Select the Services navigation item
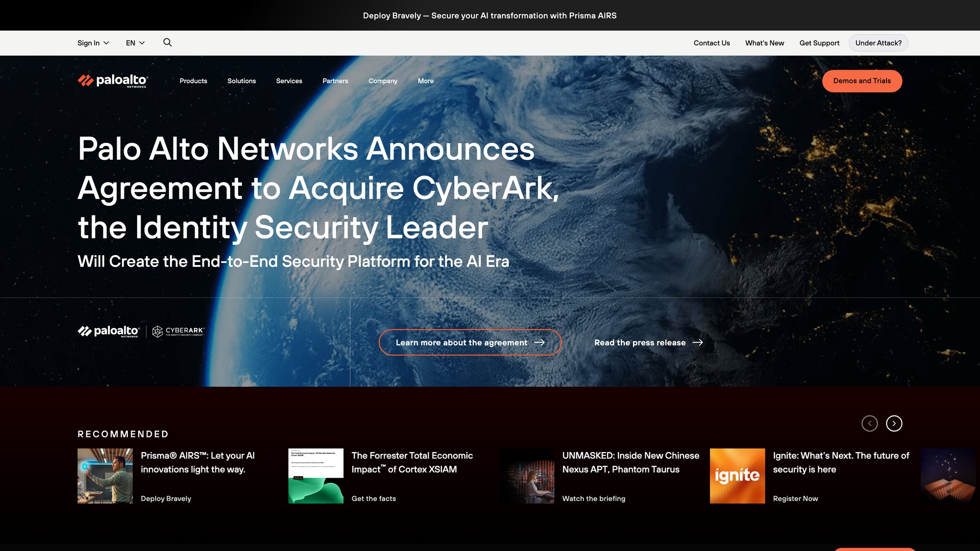The height and width of the screenshot is (551, 980). pos(289,81)
